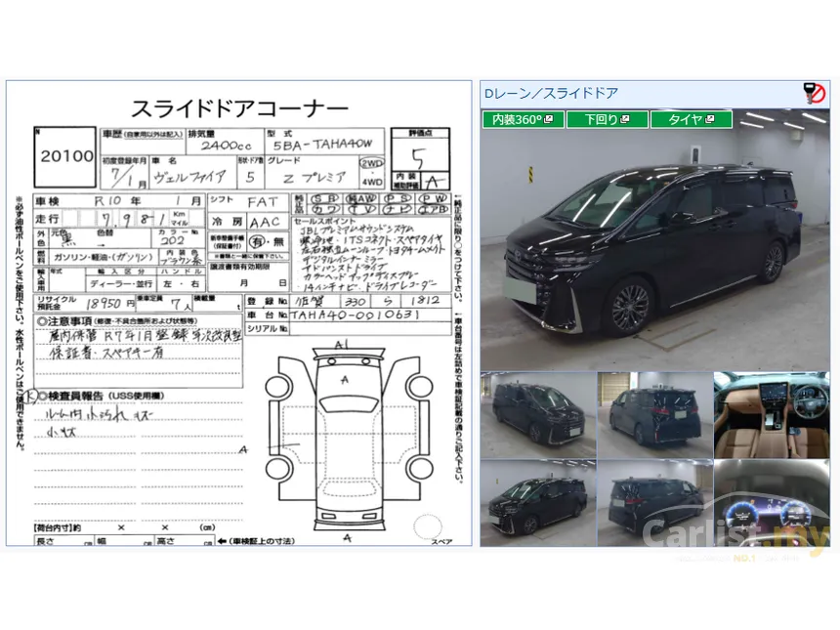The height and width of the screenshot is (630, 840).
Task: Click the スペア spare tire circle
Action: tap(428, 526)
